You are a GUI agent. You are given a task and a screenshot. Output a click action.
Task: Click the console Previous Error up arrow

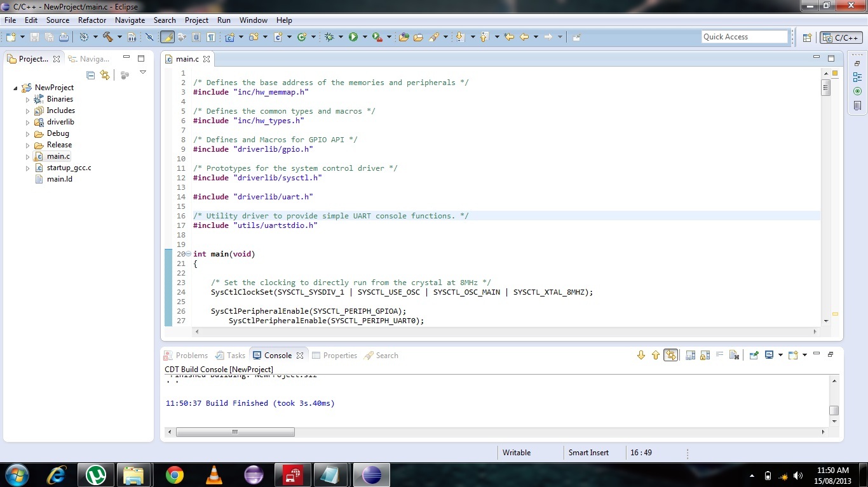tap(656, 356)
